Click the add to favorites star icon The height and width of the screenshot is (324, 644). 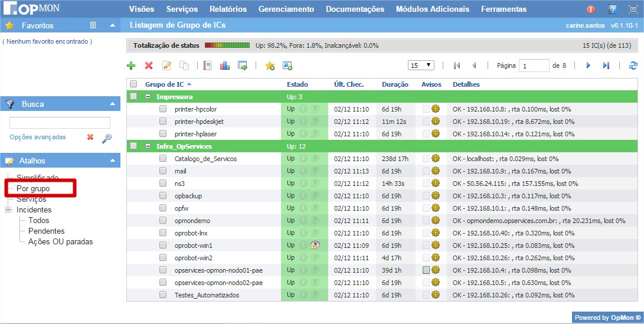click(x=270, y=66)
